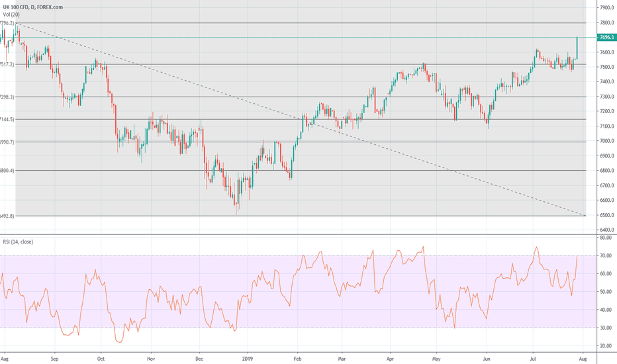Viewport: 617px width, 364px height.
Task: Click the 7000.0 price scale value
Action: point(607,141)
